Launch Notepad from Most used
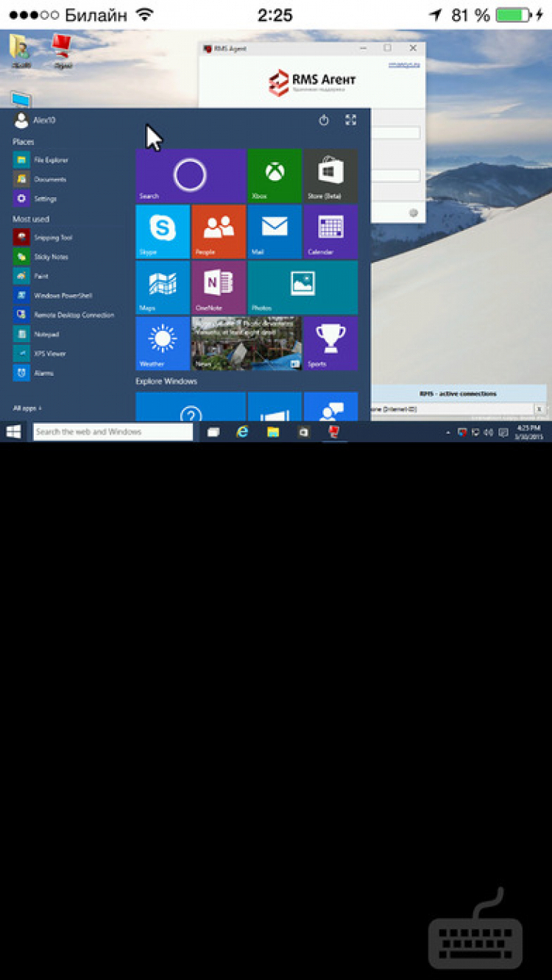This screenshot has height=980, width=552. [36, 334]
